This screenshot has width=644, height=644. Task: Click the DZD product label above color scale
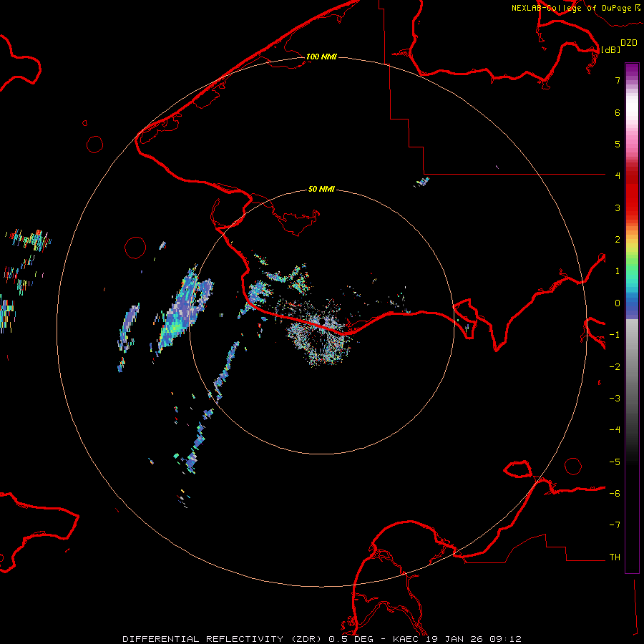coord(629,43)
